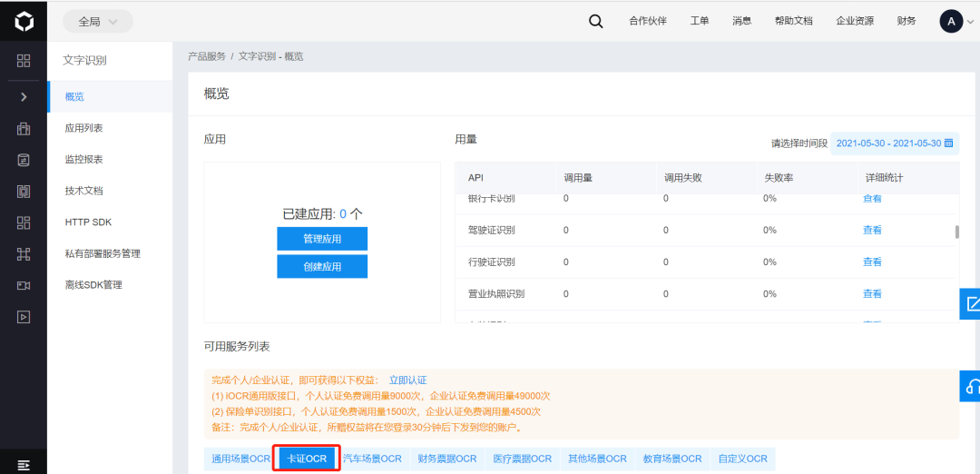The height and width of the screenshot is (474, 980).
Task: Open 消息 in the top bar
Action: click(x=742, y=21)
